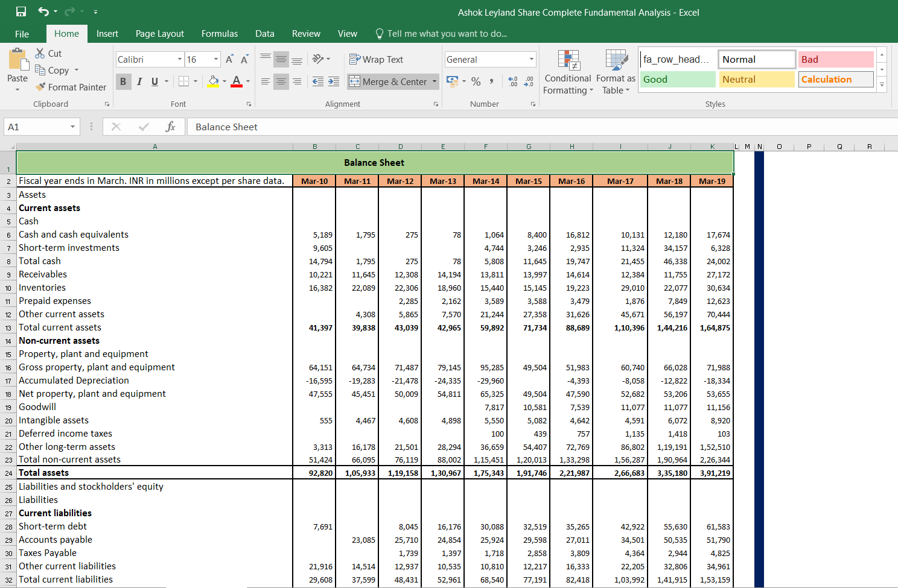The height and width of the screenshot is (588, 898).
Task: Decrease decimal places
Action: click(x=529, y=81)
